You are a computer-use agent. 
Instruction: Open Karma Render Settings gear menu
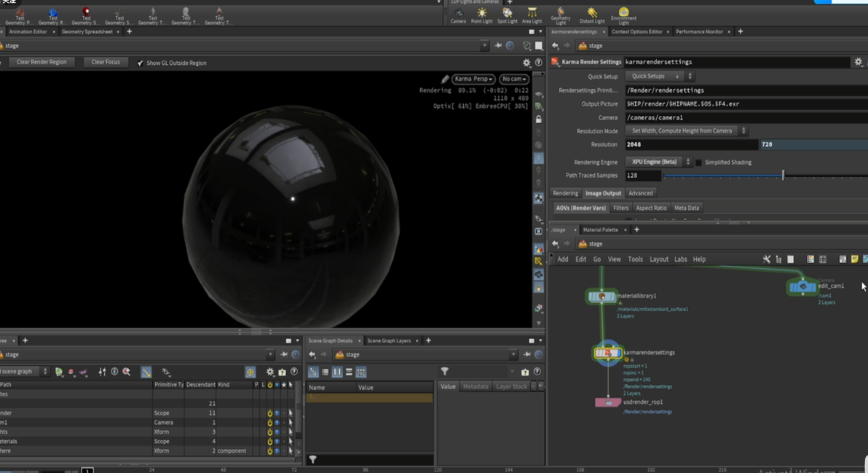859,63
